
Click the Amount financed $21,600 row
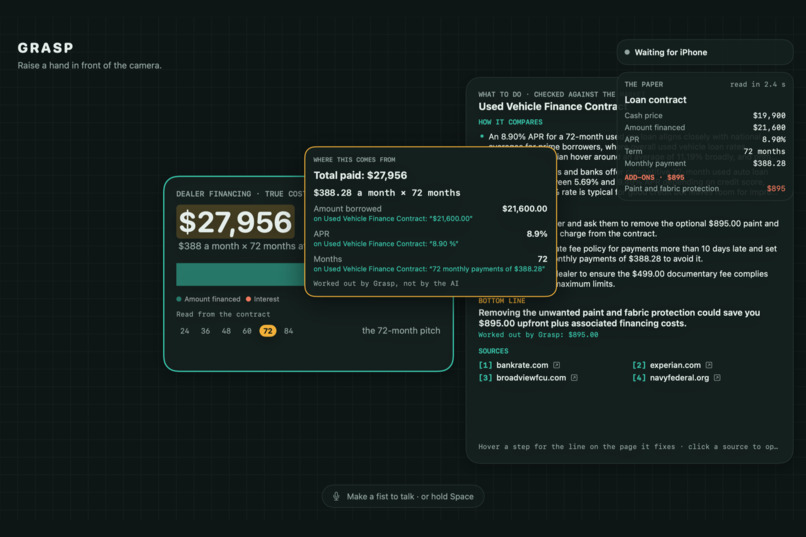pyautogui.click(x=705, y=127)
